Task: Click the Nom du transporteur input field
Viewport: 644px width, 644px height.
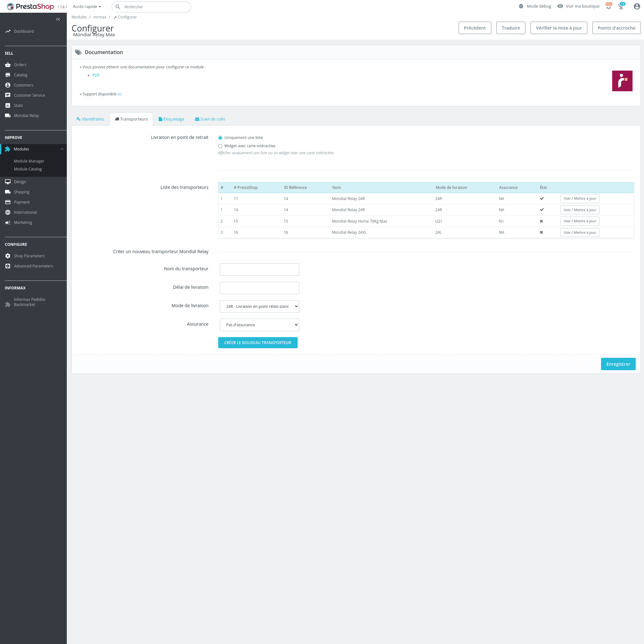Action: (x=259, y=269)
